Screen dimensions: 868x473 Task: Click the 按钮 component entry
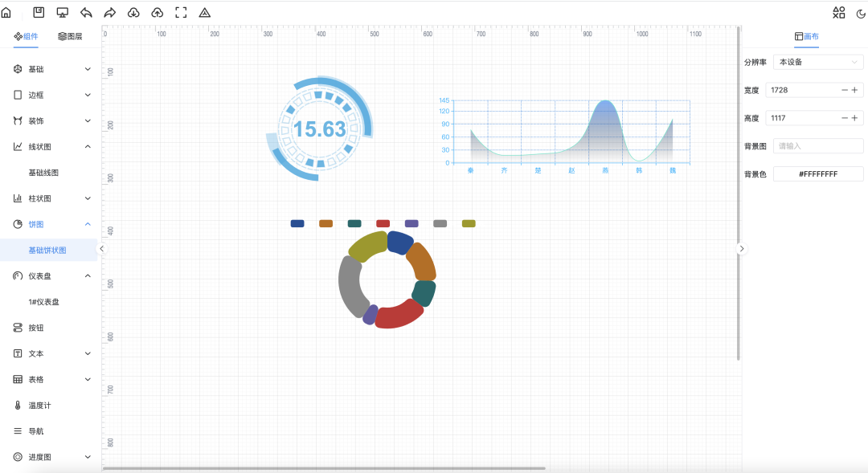click(x=36, y=328)
